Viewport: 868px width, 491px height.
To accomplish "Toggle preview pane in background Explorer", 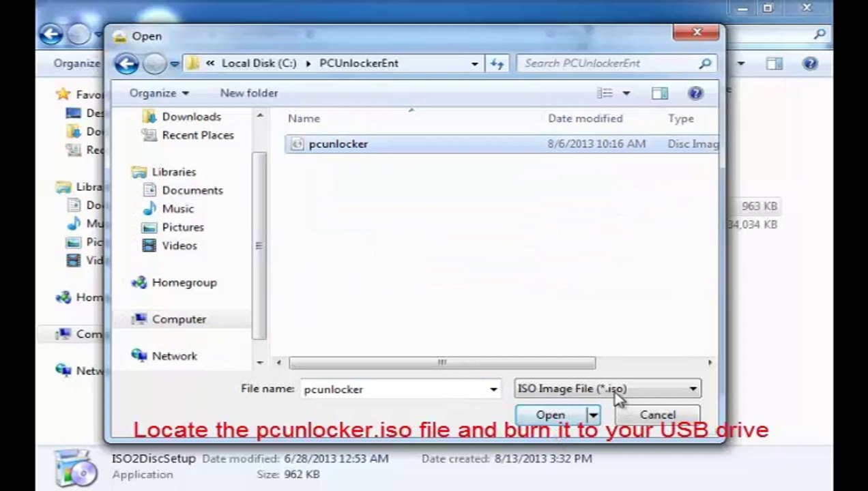I will tap(774, 63).
